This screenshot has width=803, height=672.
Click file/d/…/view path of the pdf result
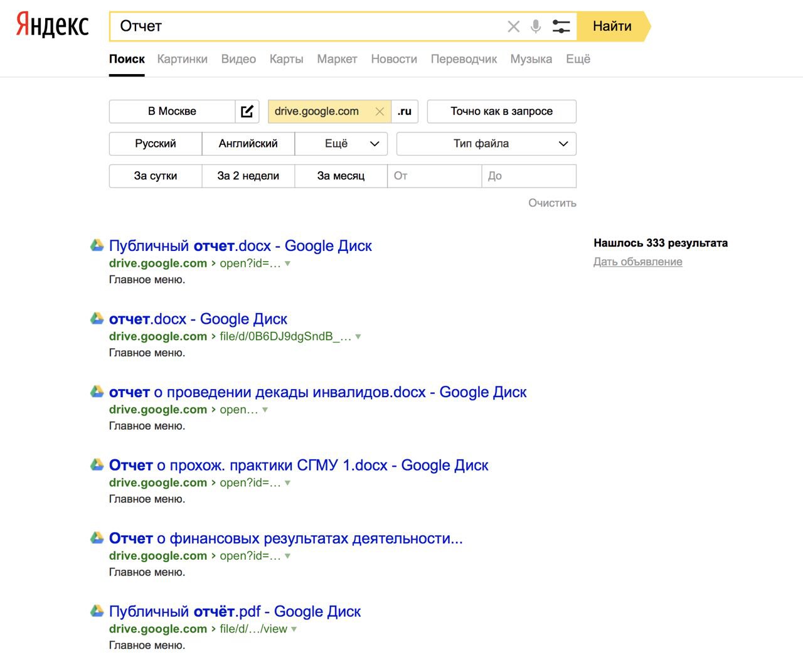(x=253, y=629)
